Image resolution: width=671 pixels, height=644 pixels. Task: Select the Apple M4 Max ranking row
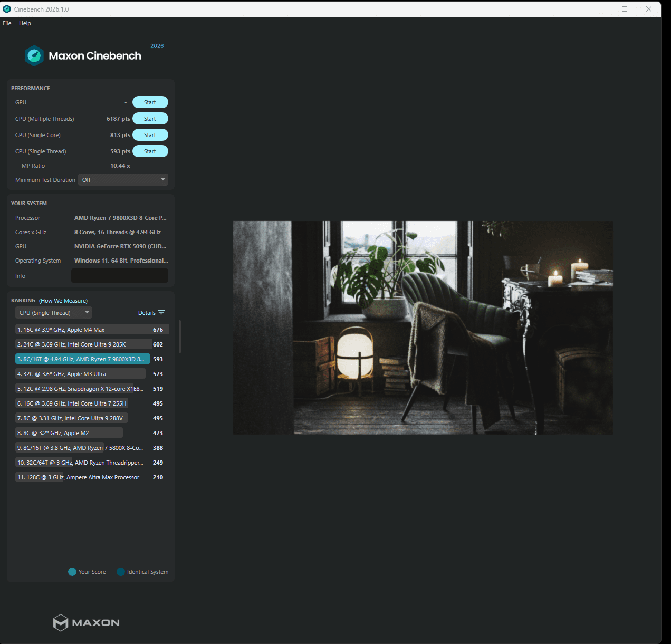pyautogui.click(x=92, y=330)
